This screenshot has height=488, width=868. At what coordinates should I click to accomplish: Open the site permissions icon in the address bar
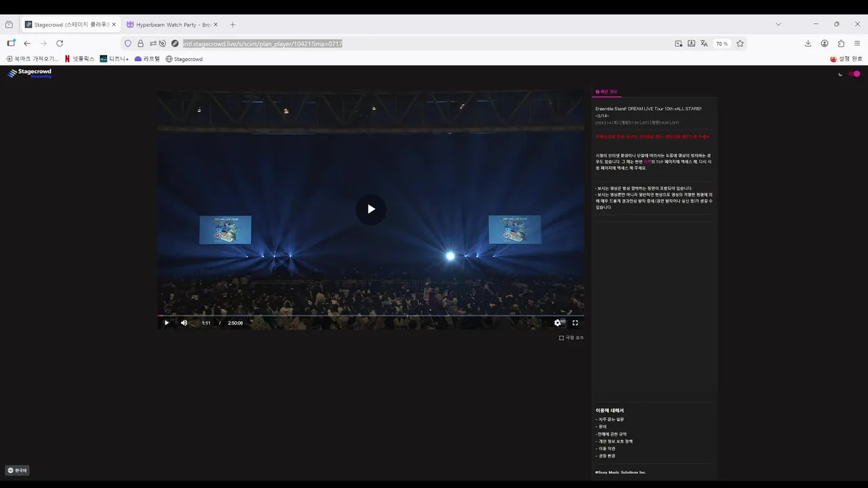[x=153, y=43]
